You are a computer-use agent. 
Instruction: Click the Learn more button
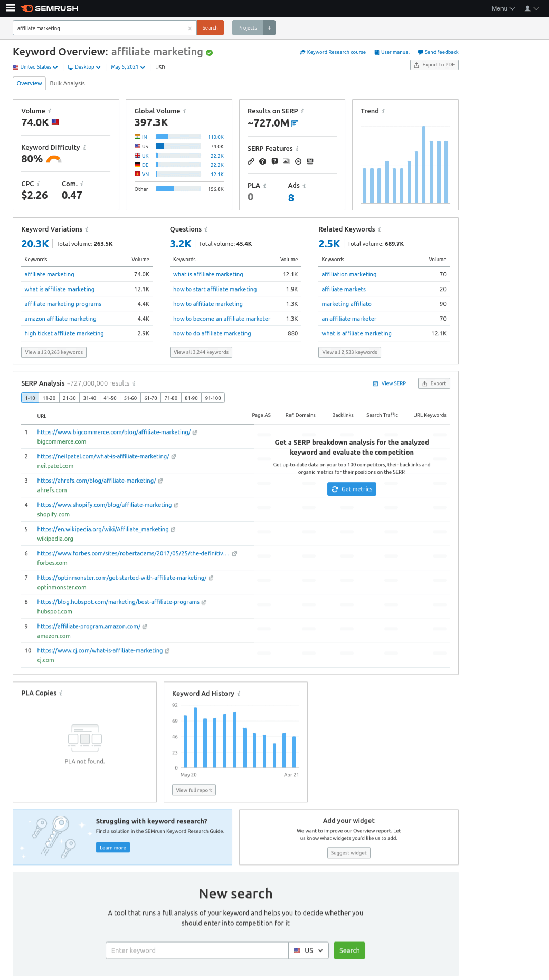tap(113, 848)
